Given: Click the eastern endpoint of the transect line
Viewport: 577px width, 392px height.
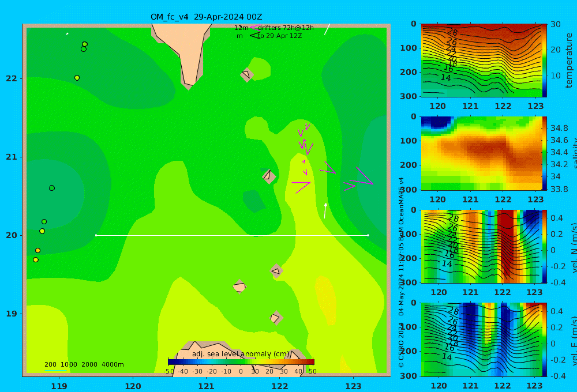Looking at the screenshot, I should [368, 235].
